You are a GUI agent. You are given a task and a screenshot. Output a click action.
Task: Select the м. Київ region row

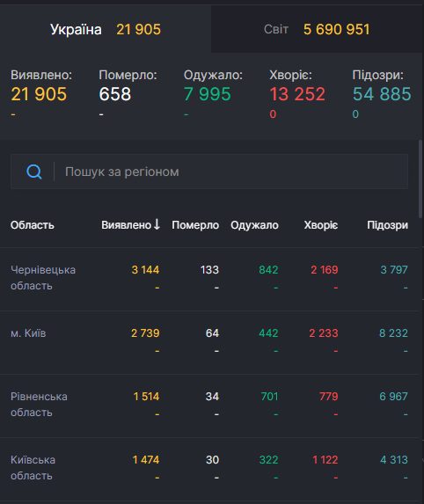point(209,342)
